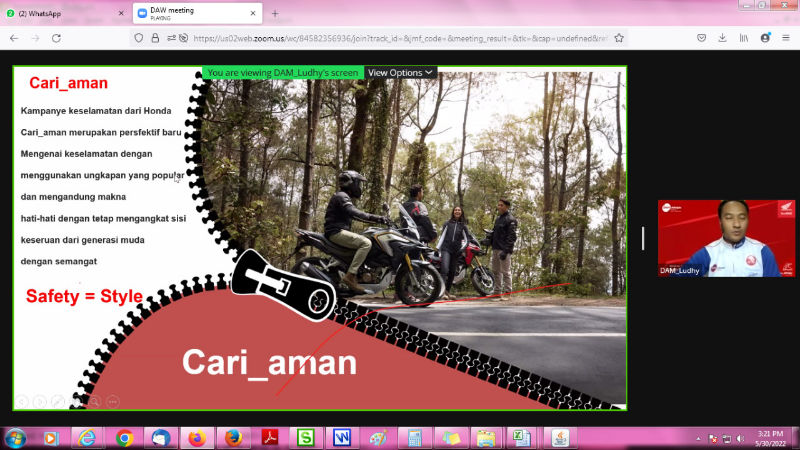Viewport: 800px width, 450px height.
Task: Close the WhatsApp tab
Action: (x=121, y=14)
